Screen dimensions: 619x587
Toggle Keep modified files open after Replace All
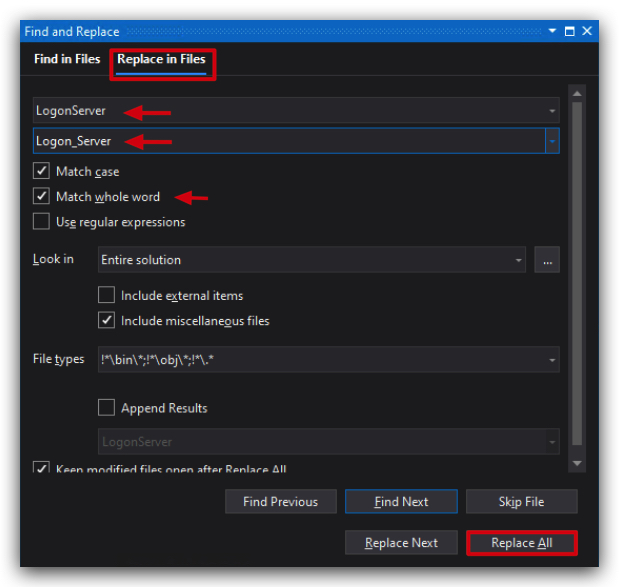pyautogui.click(x=41, y=467)
